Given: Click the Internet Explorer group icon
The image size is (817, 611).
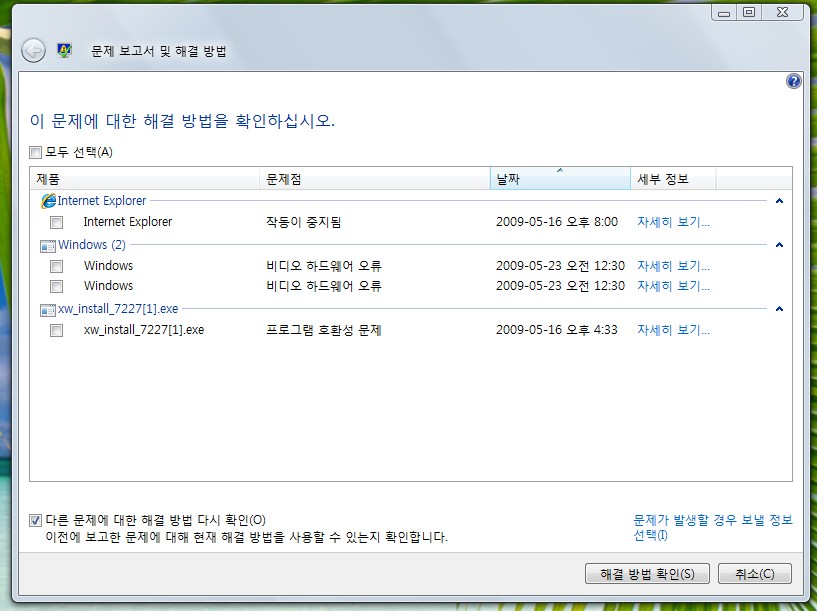Looking at the screenshot, I should pyautogui.click(x=48, y=201).
